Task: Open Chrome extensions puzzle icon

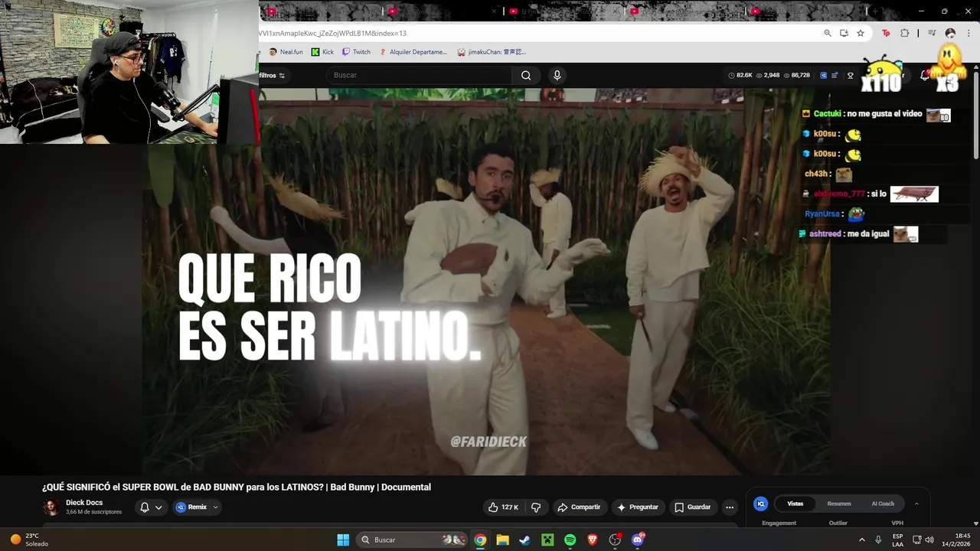Action: click(x=905, y=33)
